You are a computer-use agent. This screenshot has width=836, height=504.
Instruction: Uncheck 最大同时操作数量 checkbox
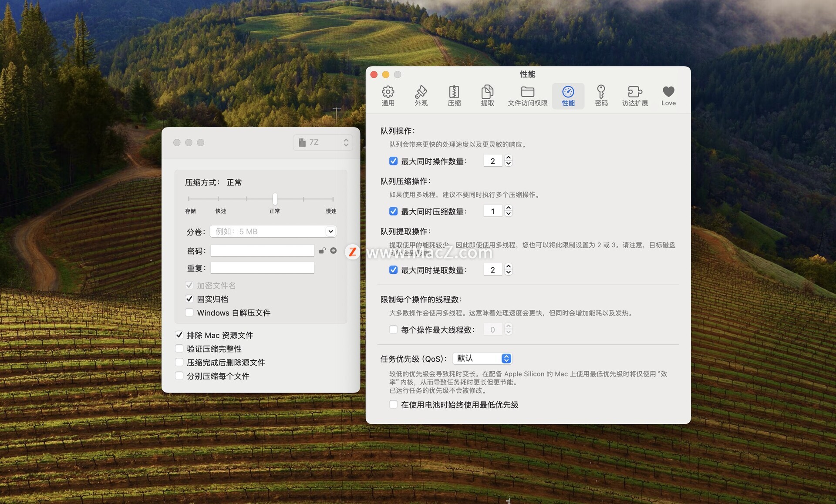(x=393, y=161)
